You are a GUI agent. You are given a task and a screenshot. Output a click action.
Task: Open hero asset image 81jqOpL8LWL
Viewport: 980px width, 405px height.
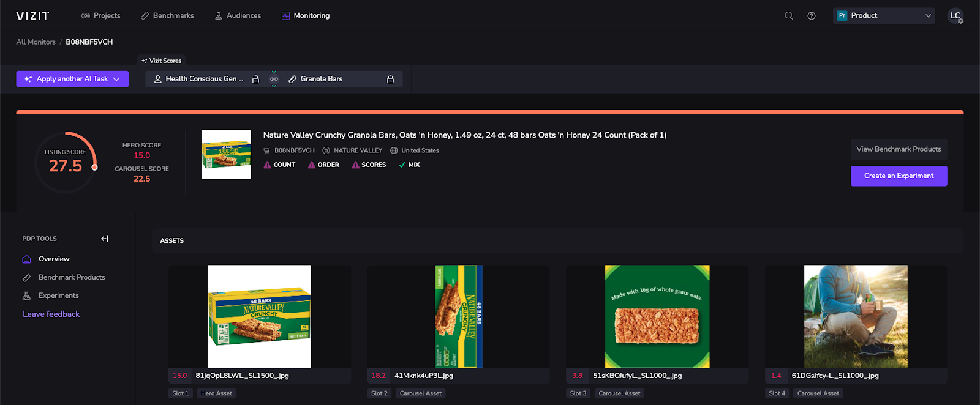pos(260,316)
